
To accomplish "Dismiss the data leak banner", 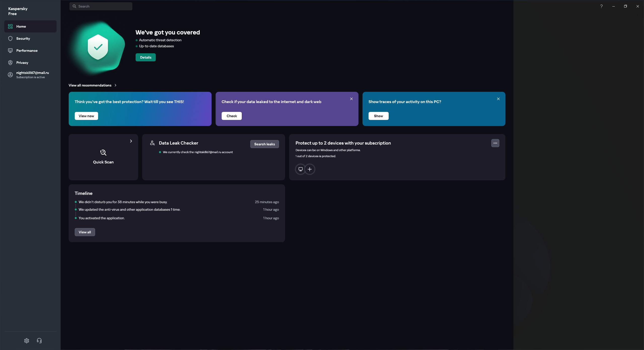I will click(x=351, y=99).
